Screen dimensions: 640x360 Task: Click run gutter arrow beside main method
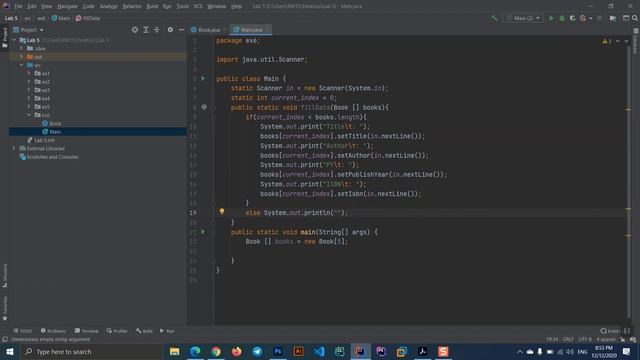203,232
